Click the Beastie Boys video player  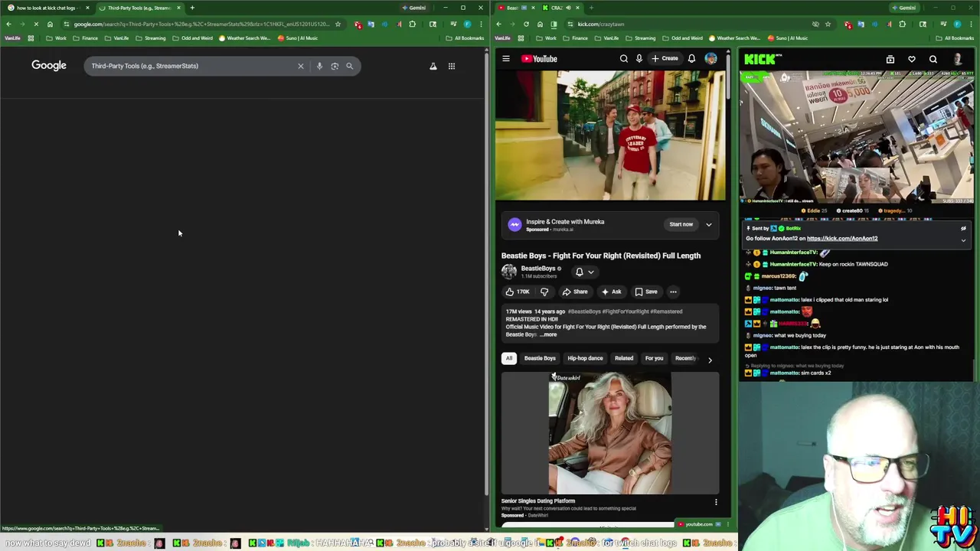pyautogui.click(x=610, y=135)
